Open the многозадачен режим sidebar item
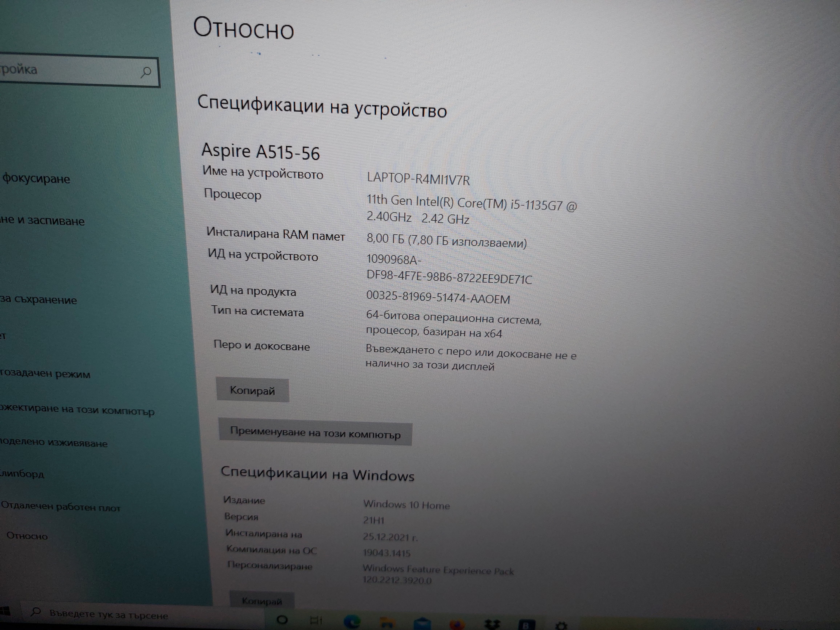The width and height of the screenshot is (840, 630). tap(45, 374)
